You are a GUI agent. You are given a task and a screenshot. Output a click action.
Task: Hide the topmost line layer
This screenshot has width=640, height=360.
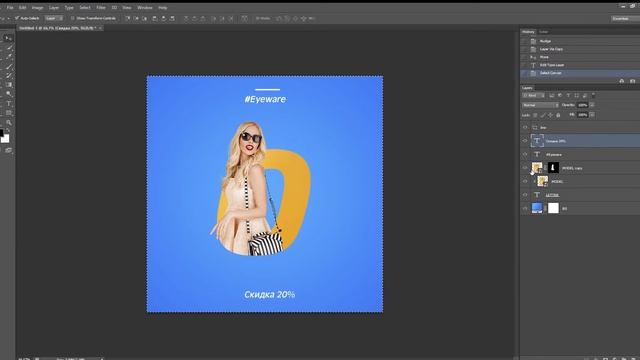click(x=525, y=127)
